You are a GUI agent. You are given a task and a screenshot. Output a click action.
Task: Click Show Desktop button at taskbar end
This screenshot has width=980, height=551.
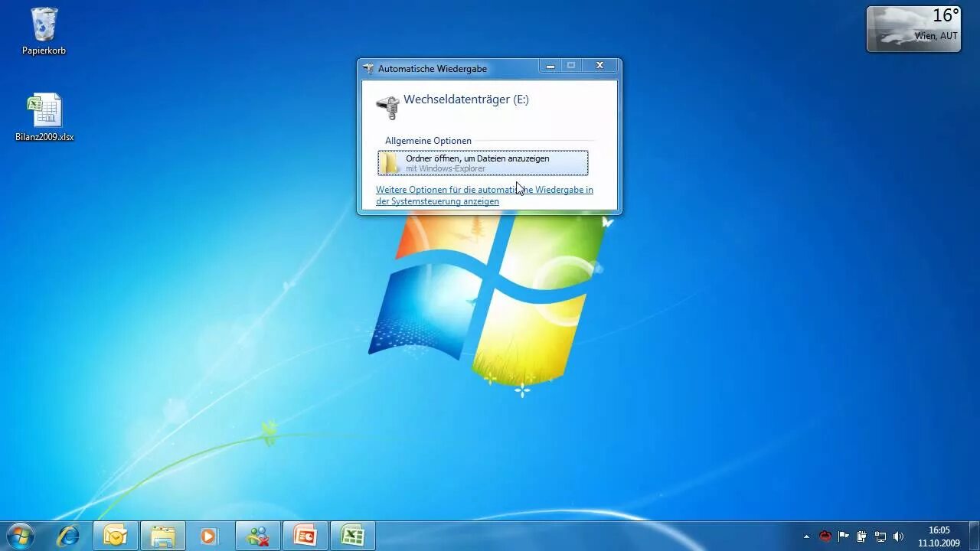click(973, 536)
